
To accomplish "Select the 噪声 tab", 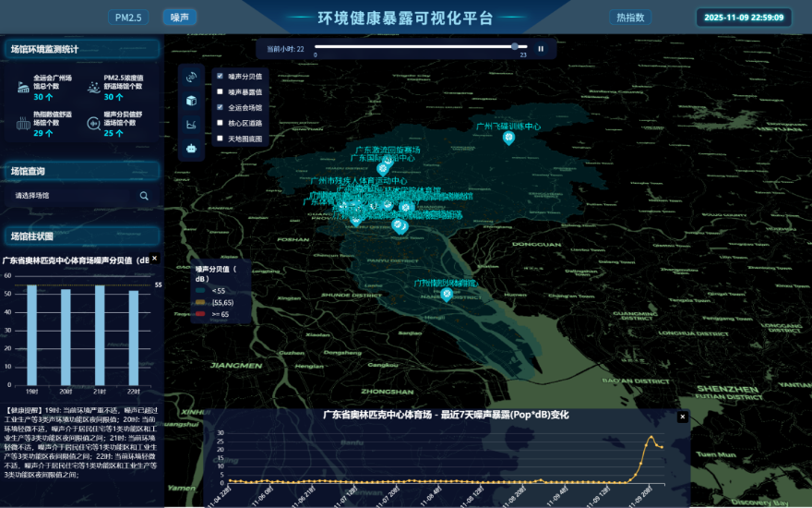I will pyautogui.click(x=180, y=18).
